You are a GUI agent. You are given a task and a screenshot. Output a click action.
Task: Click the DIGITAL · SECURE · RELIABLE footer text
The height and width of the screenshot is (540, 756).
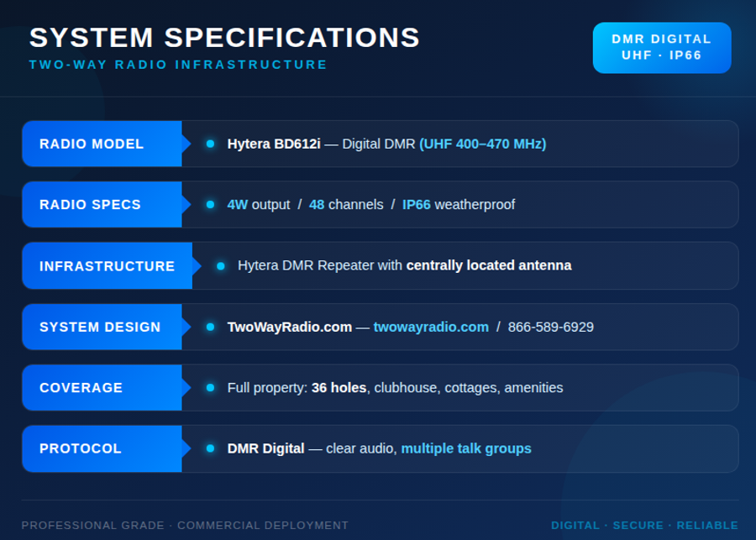644,525
